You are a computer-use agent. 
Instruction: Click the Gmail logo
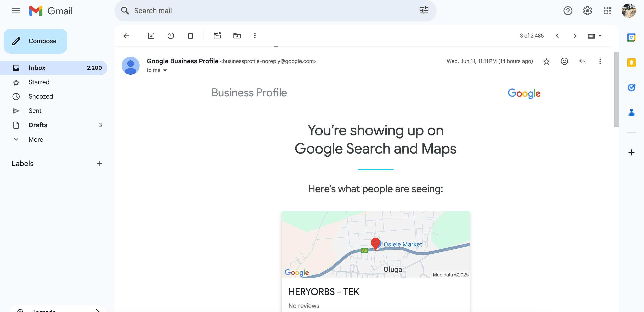point(51,11)
